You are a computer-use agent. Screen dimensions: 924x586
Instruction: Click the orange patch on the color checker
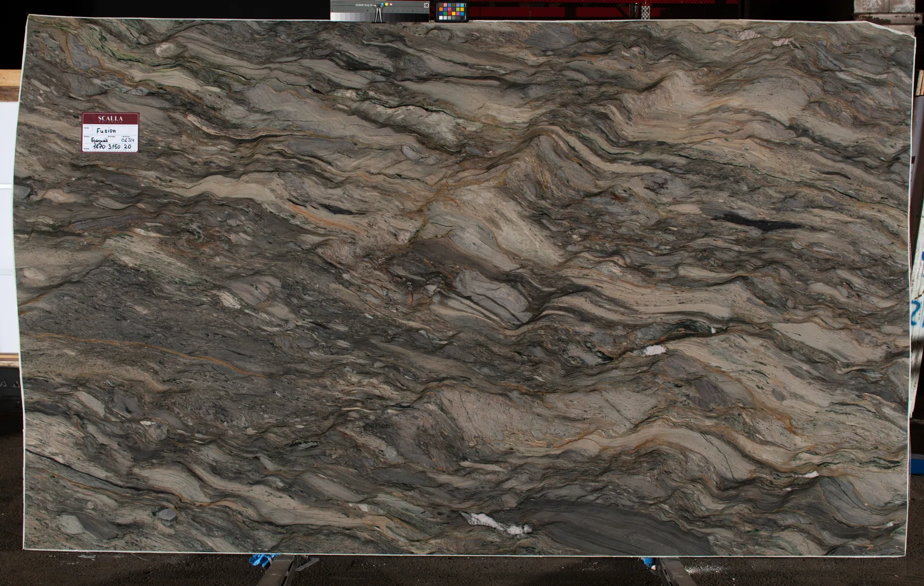tap(441, 9)
